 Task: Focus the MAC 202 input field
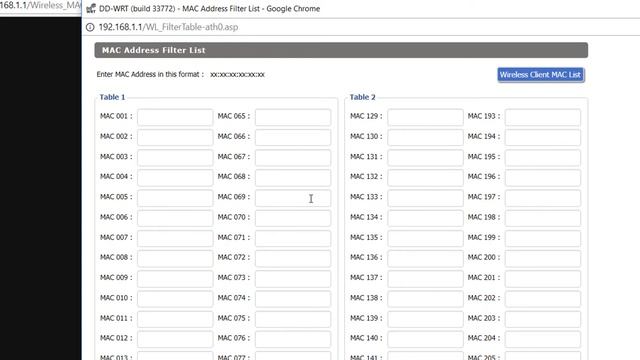pos(543,299)
